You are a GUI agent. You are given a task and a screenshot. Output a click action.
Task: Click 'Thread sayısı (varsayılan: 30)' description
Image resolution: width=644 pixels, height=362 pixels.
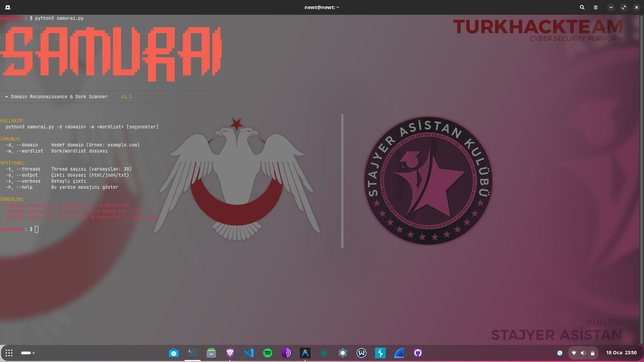click(92, 169)
